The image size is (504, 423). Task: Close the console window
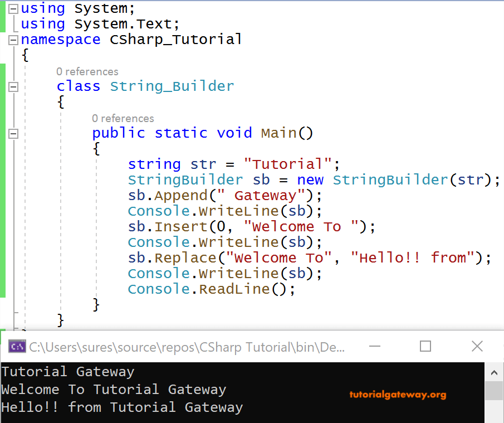tap(477, 346)
